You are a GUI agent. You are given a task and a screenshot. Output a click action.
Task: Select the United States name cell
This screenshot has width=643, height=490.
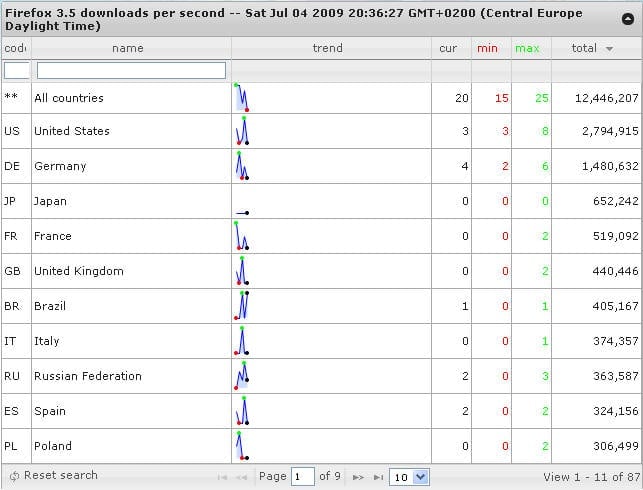(131, 131)
